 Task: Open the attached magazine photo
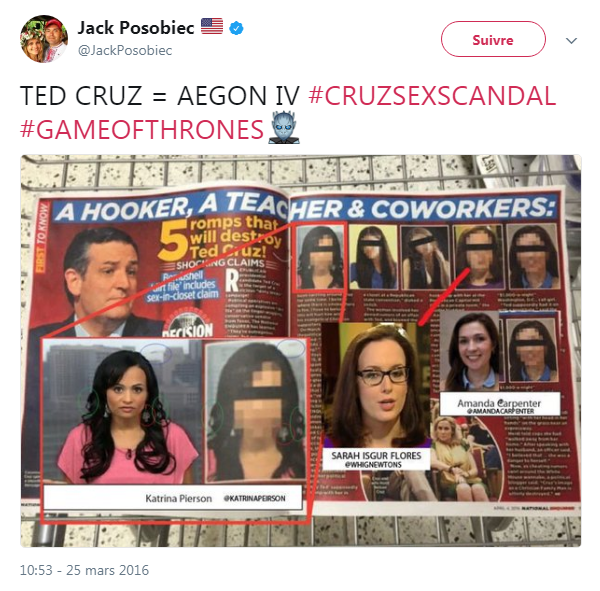[301, 351]
